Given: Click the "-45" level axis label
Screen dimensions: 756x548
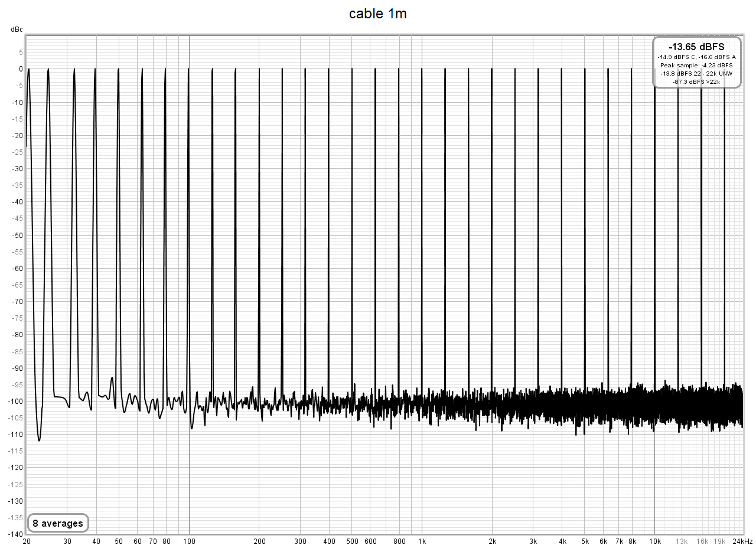Looking at the screenshot, I should [x=17, y=218].
